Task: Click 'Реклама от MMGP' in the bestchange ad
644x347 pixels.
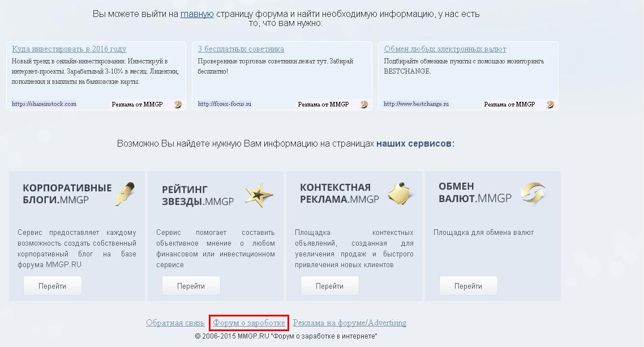Action: coord(509,104)
